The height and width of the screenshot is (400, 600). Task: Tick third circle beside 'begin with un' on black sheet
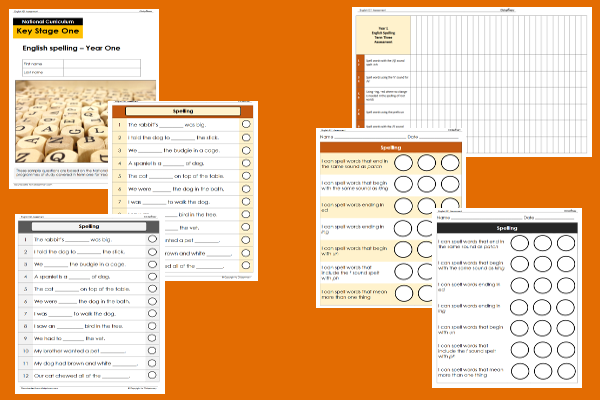pyautogui.click(x=566, y=328)
